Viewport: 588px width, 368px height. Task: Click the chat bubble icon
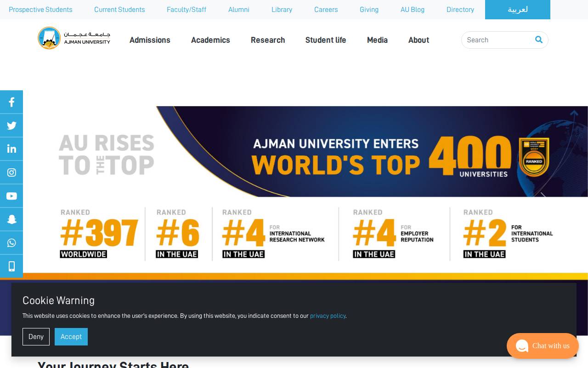click(522, 346)
